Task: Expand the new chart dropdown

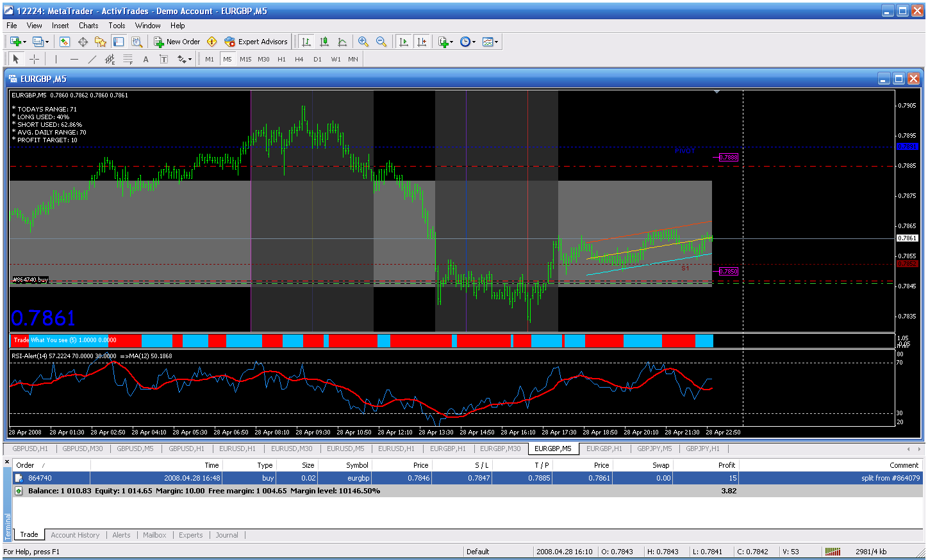Action: coord(25,42)
